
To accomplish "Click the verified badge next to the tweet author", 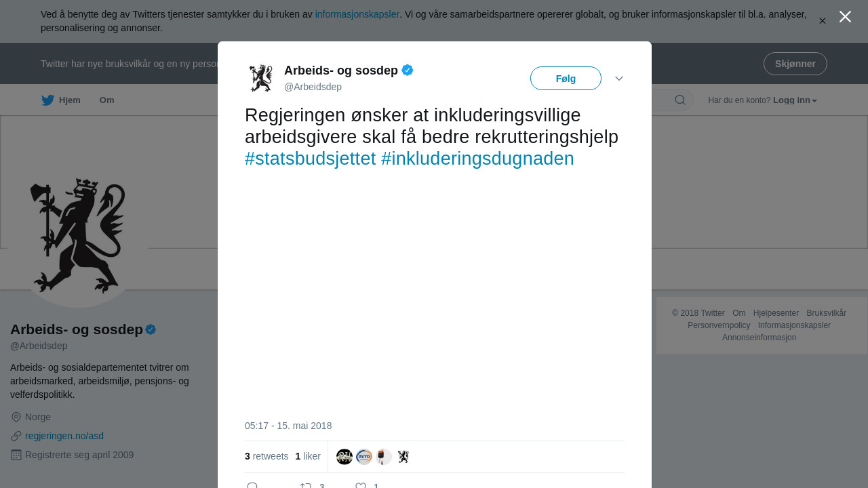I will click(x=408, y=70).
